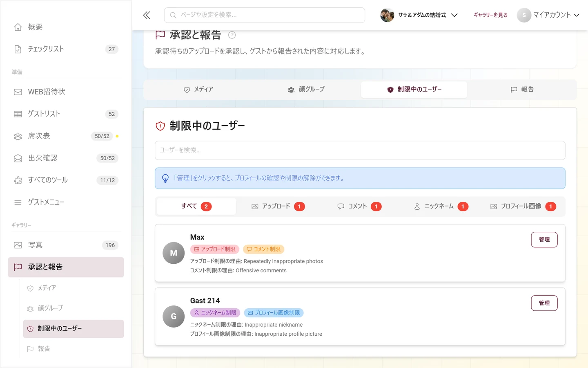588x368 pixels.
Task: Open メディア sub-item in the sidebar
Action: [x=73, y=288]
